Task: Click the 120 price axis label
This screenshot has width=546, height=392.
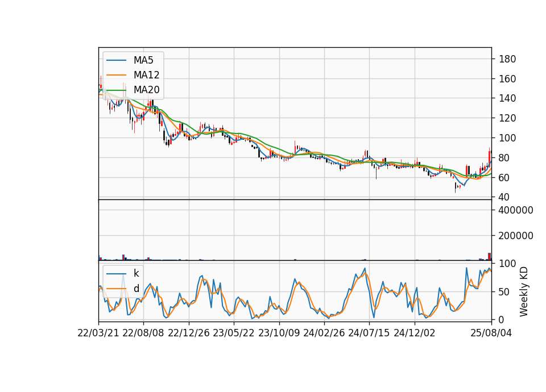Action: pyautogui.click(x=507, y=118)
